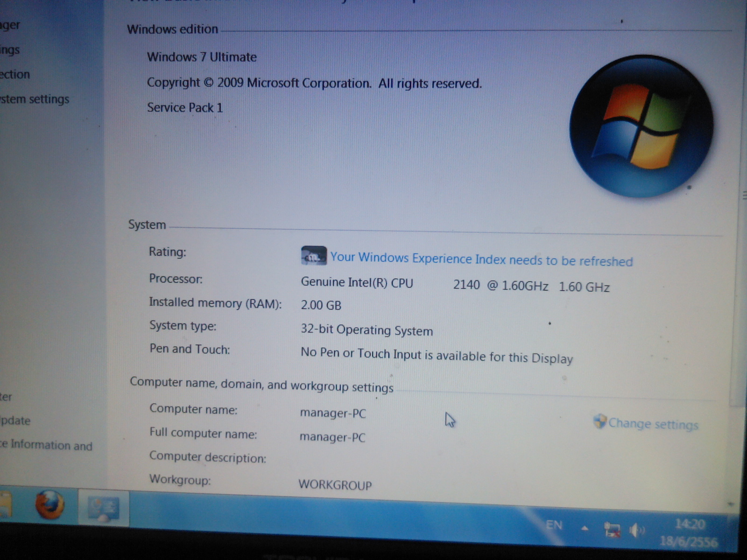Open the Performance Information sidebar link

(x=46, y=445)
